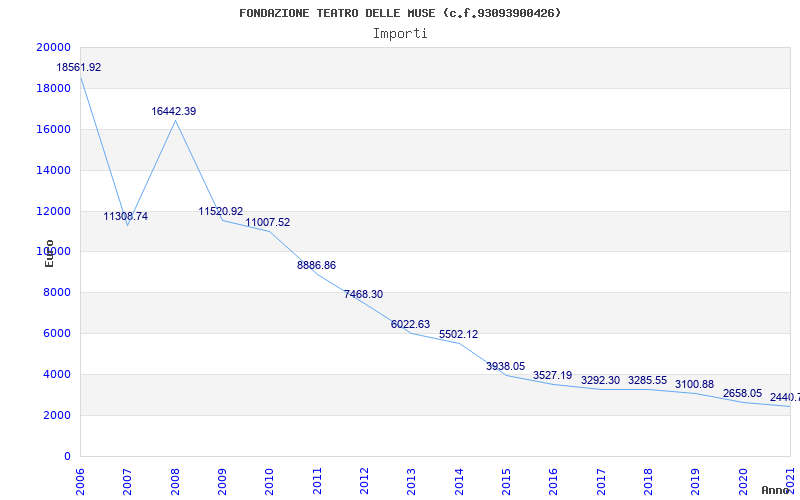
Task: Select the 11520.92 data label
Action: (220, 211)
